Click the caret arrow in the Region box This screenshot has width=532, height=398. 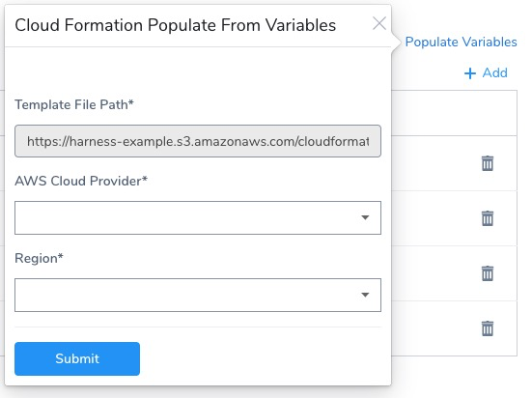coord(365,295)
